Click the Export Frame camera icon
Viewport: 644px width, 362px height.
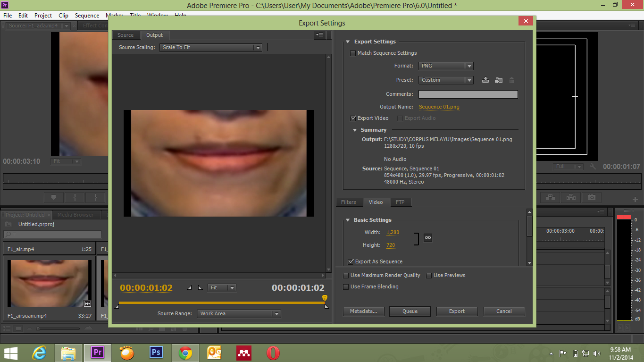592,197
